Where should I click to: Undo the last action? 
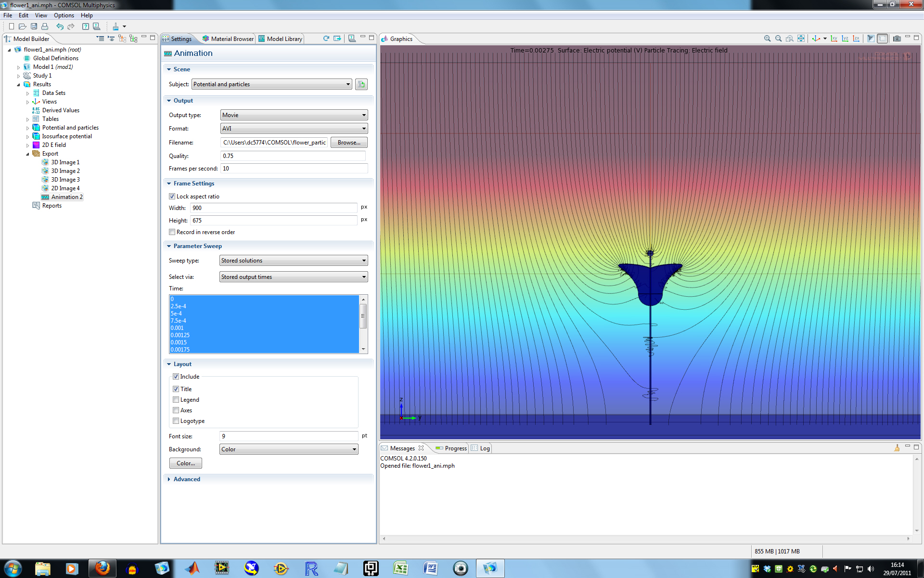coord(60,26)
